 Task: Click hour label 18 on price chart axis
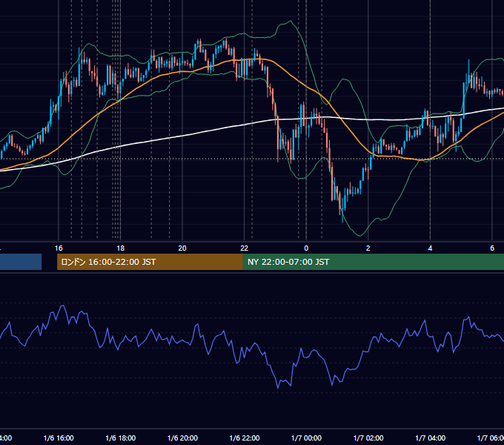click(x=121, y=248)
